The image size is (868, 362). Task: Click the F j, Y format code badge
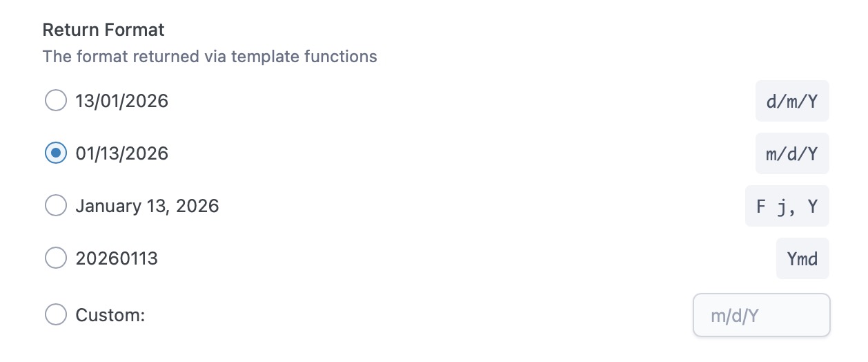click(787, 206)
